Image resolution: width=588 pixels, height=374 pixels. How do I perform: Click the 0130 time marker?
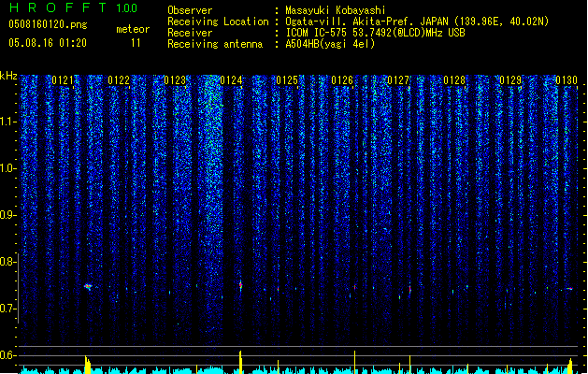tap(566, 80)
